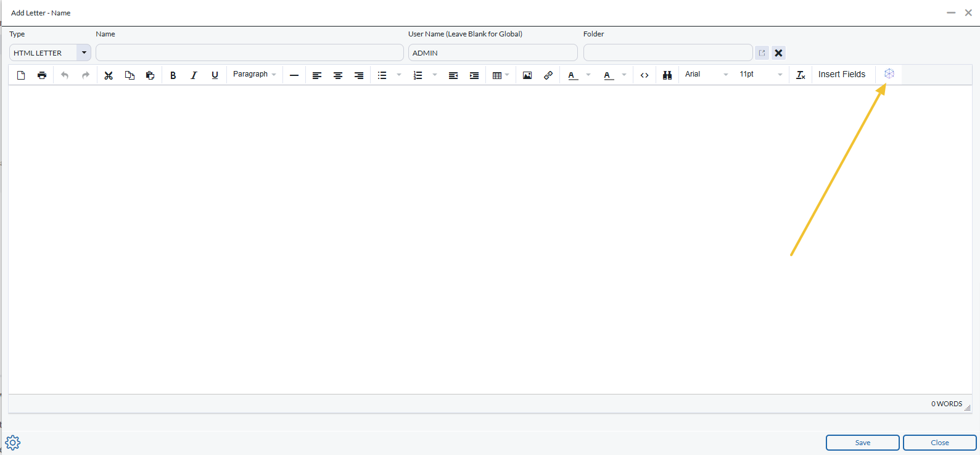Close the window via the title bar X
980x455 pixels.
pos(968,12)
